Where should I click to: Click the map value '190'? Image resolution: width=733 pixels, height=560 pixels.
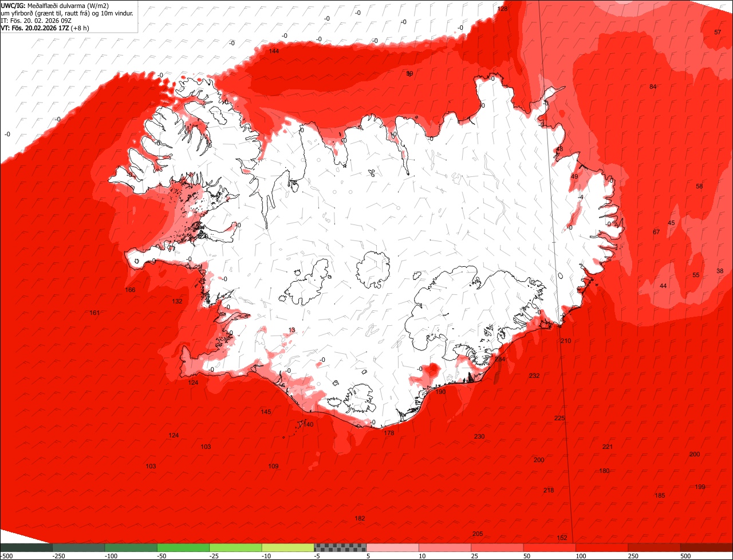440,392
